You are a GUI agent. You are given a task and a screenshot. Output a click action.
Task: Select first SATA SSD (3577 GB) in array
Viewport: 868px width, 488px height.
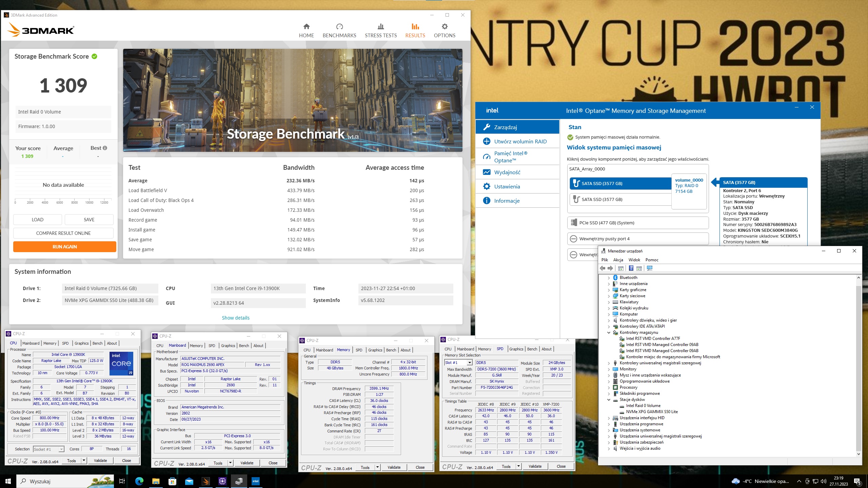pos(620,183)
